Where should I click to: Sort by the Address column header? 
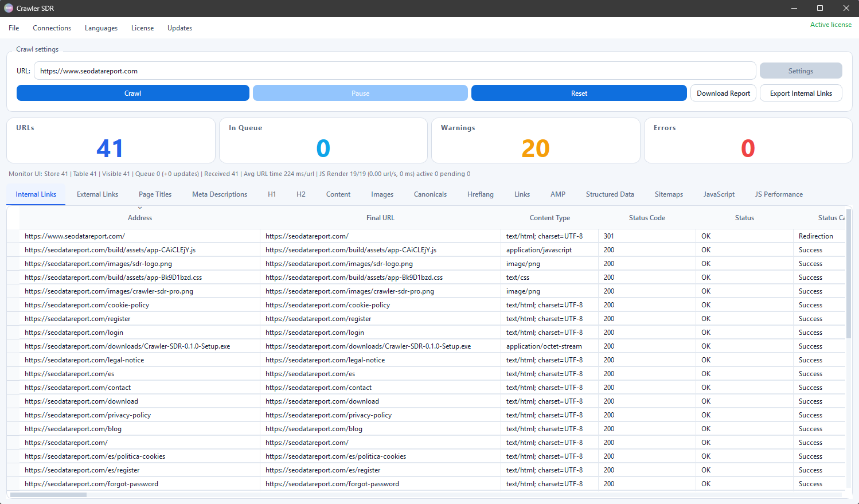(x=140, y=218)
